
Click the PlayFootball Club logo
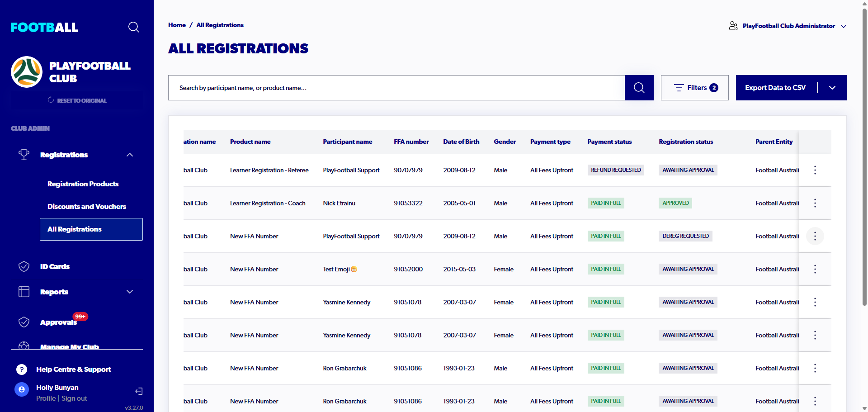coord(27,72)
